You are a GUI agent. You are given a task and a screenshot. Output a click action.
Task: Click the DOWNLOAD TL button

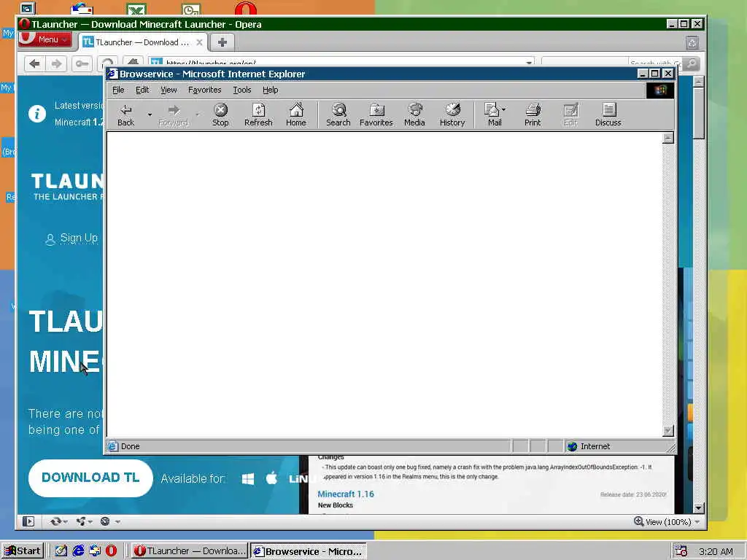coord(90,478)
